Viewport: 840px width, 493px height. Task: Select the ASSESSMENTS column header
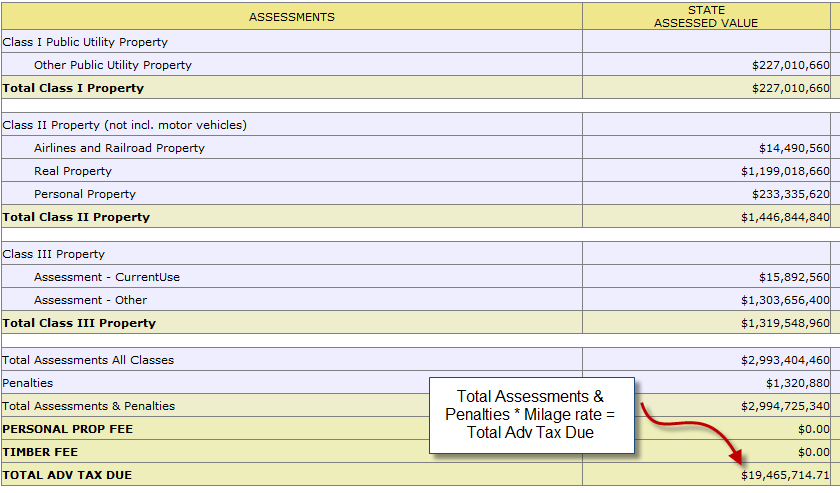tap(291, 17)
